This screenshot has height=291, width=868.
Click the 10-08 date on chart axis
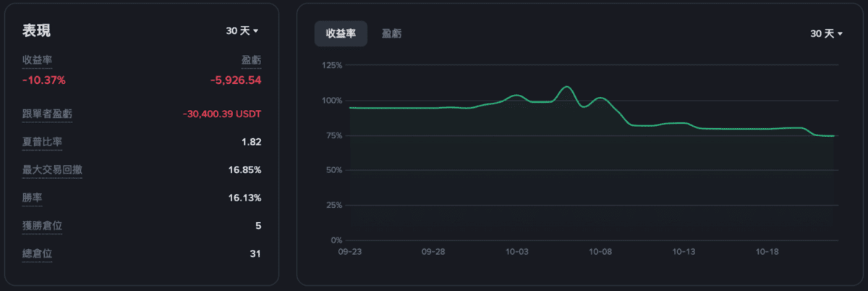tap(600, 253)
